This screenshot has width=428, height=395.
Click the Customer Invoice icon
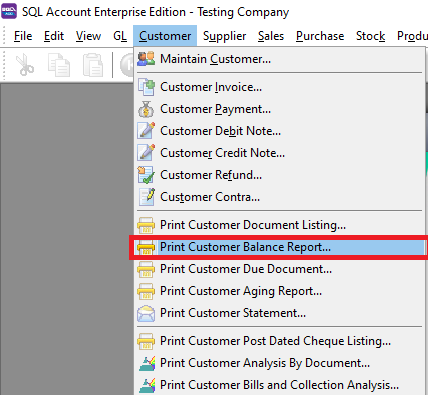pyautogui.click(x=146, y=87)
